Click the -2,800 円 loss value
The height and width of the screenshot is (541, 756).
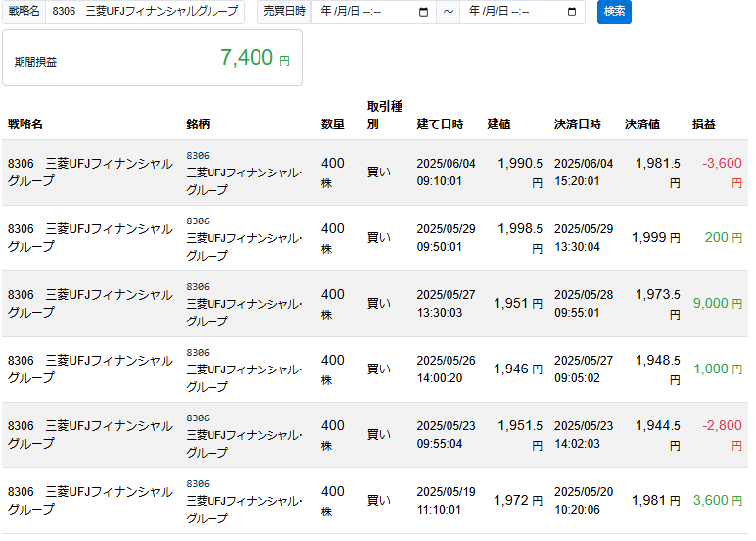(x=722, y=435)
